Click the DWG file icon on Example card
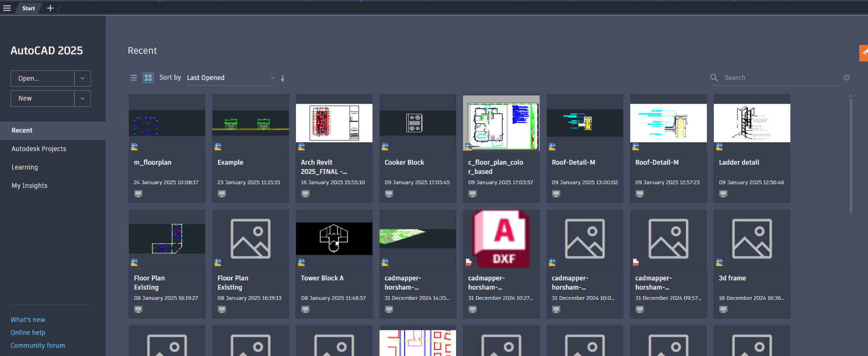 pyautogui.click(x=218, y=147)
